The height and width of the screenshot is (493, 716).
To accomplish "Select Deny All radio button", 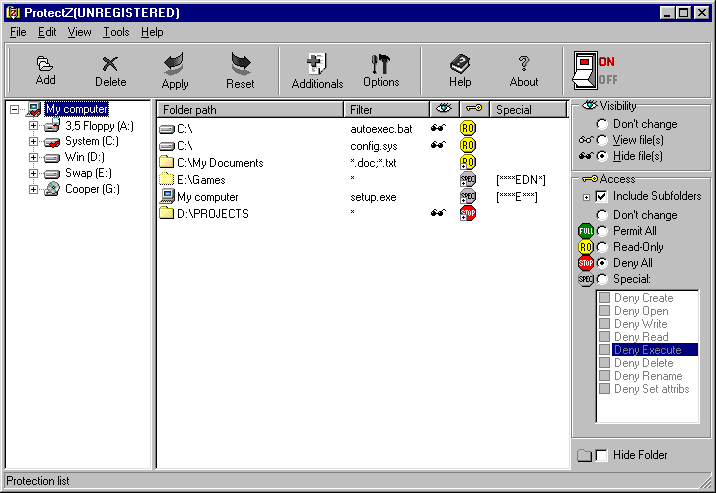I will [602, 263].
